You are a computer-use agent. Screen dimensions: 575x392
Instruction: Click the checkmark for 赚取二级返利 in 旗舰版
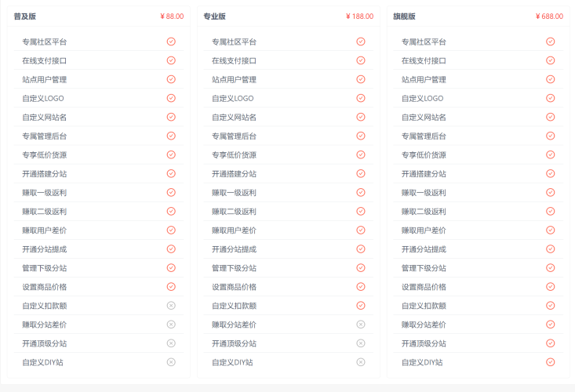[551, 212]
